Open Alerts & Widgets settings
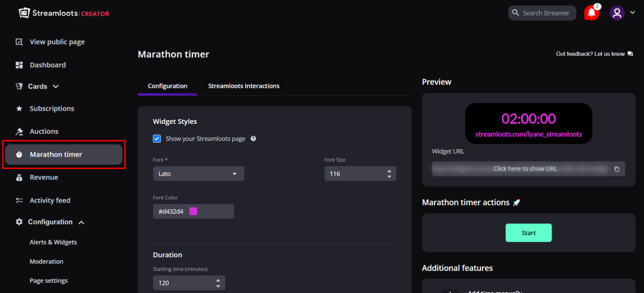This screenshot has height=293, width=644. pyautogui.click(x=53, y=242)
